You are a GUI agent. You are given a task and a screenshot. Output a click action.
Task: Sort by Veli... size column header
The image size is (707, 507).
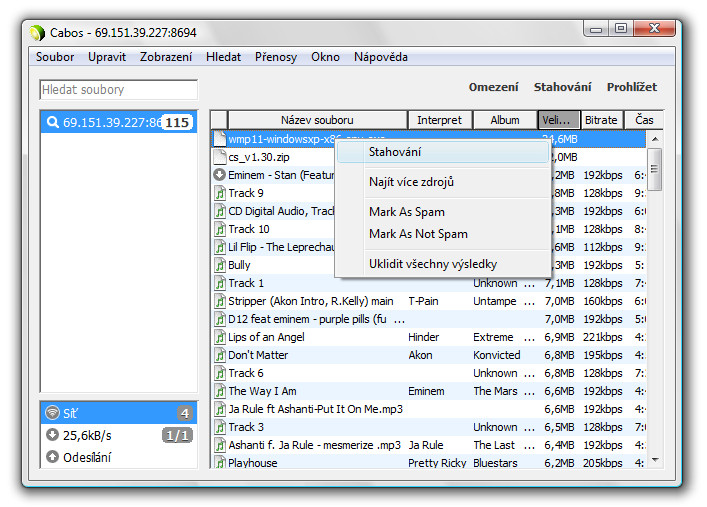pos(559,120)
